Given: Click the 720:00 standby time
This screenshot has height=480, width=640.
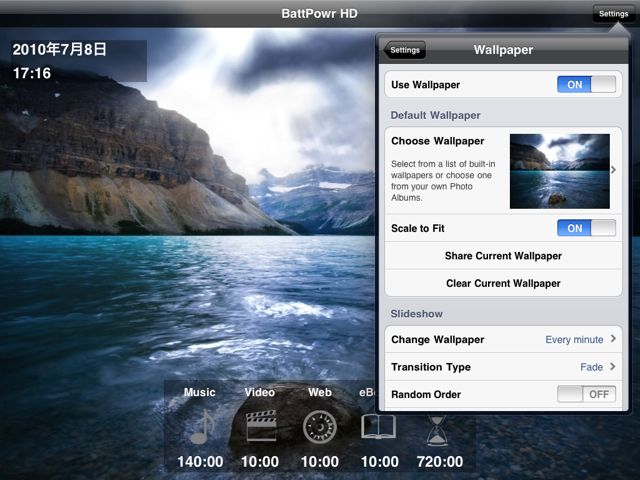Looking at the screenshot, I should point(440,462).
